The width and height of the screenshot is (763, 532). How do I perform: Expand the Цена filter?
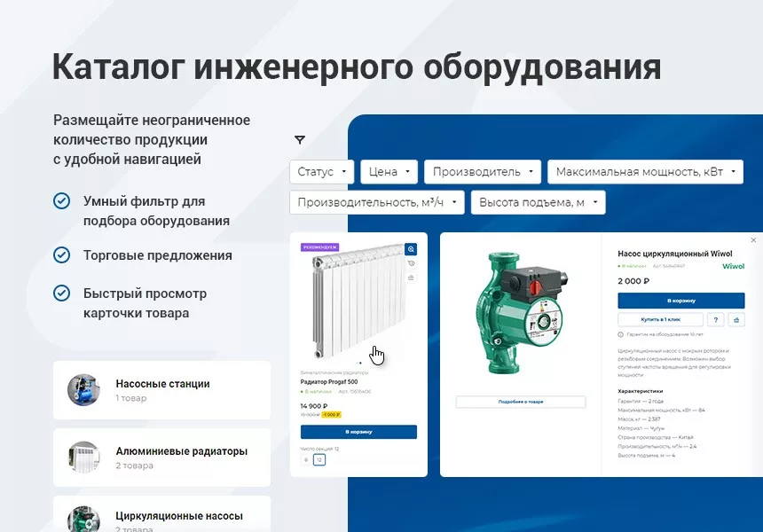tap(389, 171)
